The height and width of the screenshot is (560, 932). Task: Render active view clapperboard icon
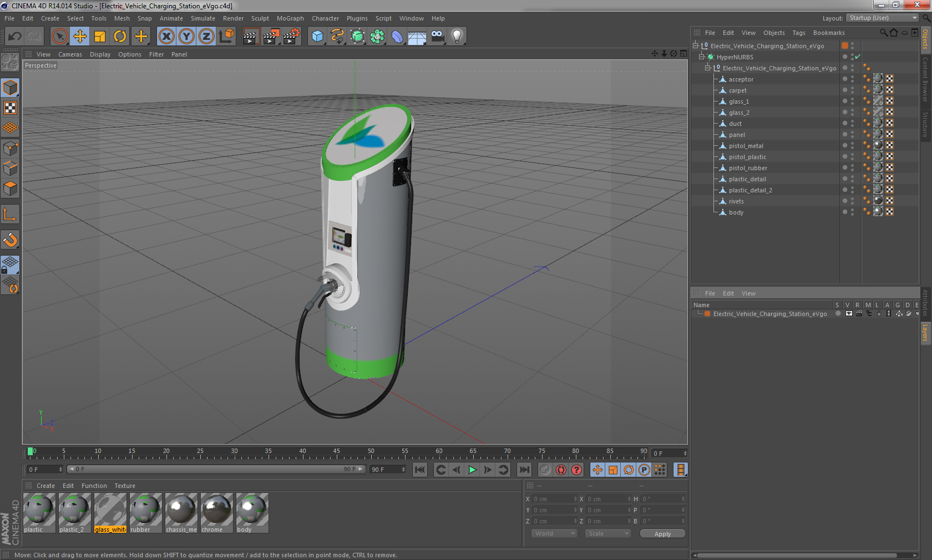[x=251, y=37]
